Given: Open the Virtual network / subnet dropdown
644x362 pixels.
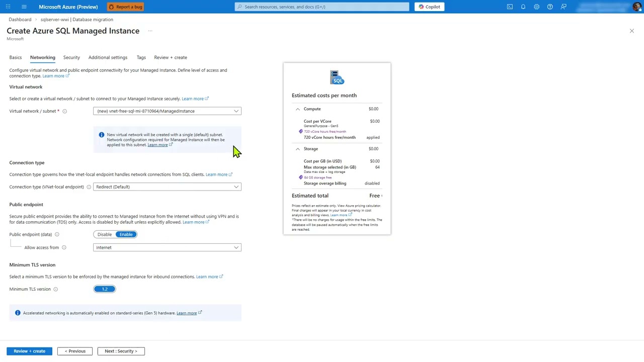Looking at the screenshot, I should tap(167, 111).
